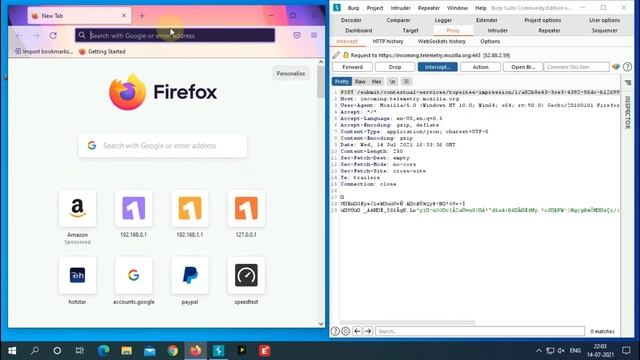Open the 127.0.0.1 shortcut tile
The image size is (640, 360).
point(246,208)
